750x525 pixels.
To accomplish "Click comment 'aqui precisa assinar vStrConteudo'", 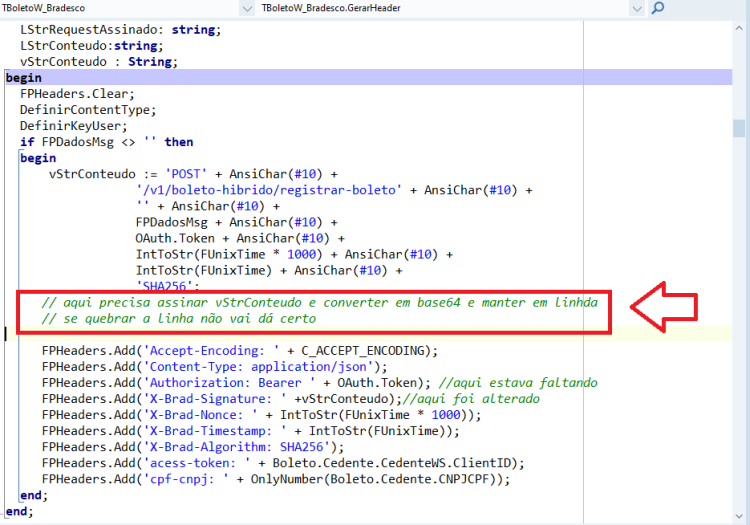I will pos(320,303).
